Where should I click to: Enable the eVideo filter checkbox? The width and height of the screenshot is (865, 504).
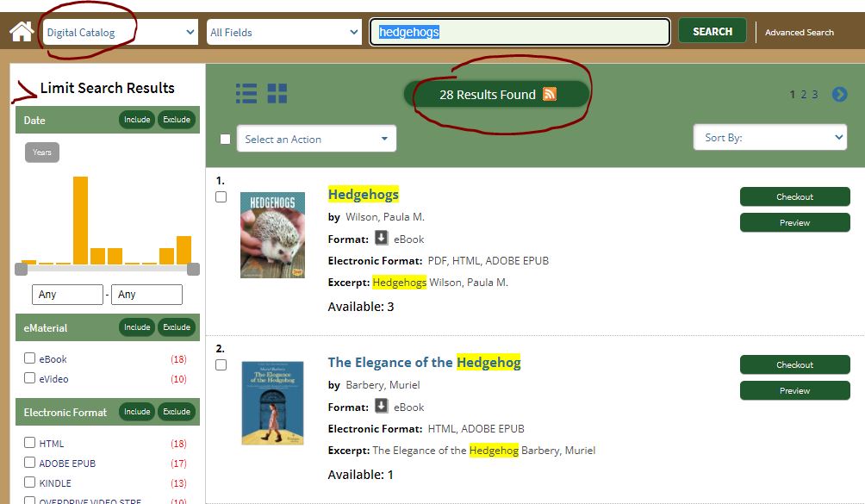point(30,378)
